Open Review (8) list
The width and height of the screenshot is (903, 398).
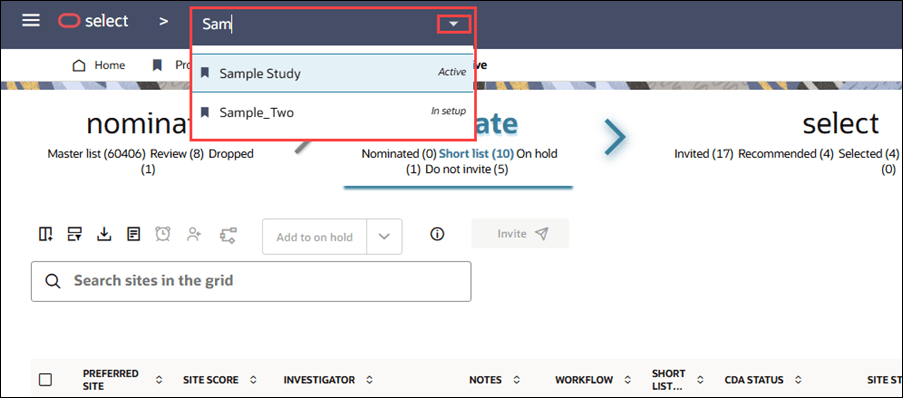click(177, 154)
